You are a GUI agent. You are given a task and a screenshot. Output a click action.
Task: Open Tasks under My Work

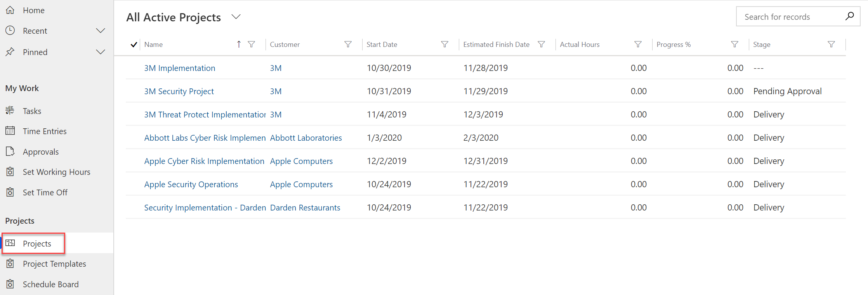pos(32,111)
